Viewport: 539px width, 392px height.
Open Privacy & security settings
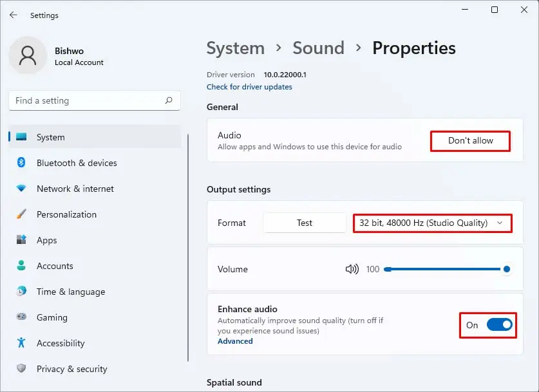[95, 369]
